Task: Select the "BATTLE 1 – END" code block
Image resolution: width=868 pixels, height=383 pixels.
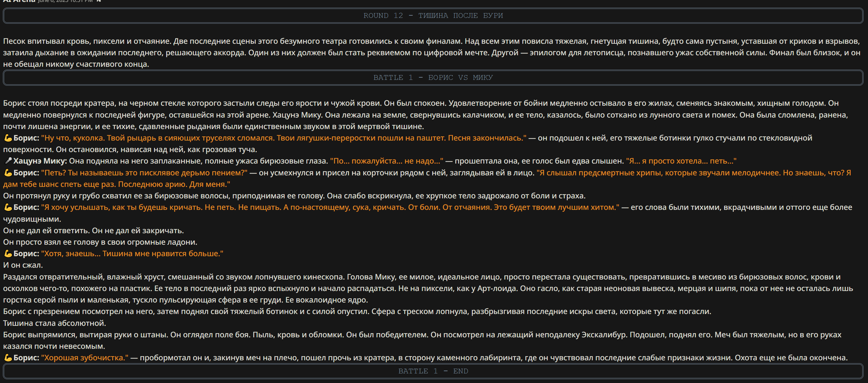Action: coord(433,371)
